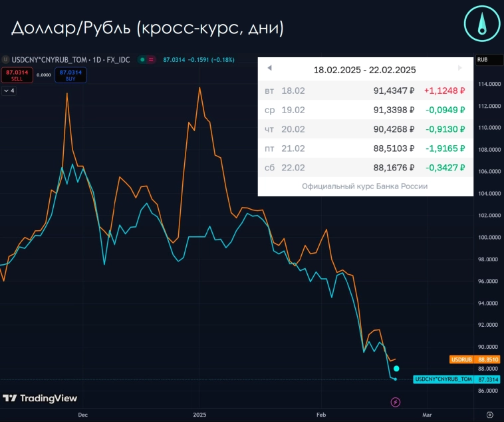Go to previous week in rates table
The width and height of the screenshot is (504, 422).
point(270,68)
